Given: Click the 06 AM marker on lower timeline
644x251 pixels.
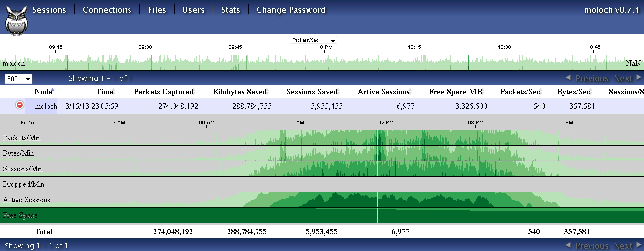Looking at the screenshot, I should pos(207,122).
